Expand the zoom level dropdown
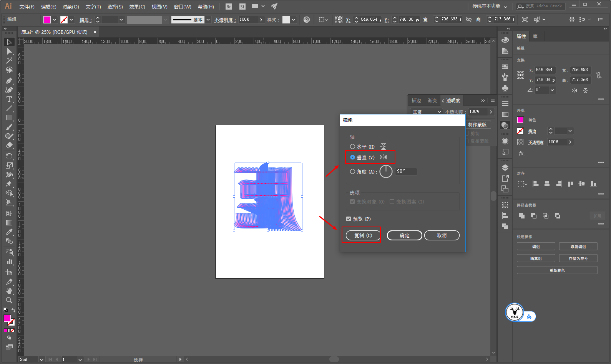The height and width of the screenshot is (364, 611). coord(42,359)
